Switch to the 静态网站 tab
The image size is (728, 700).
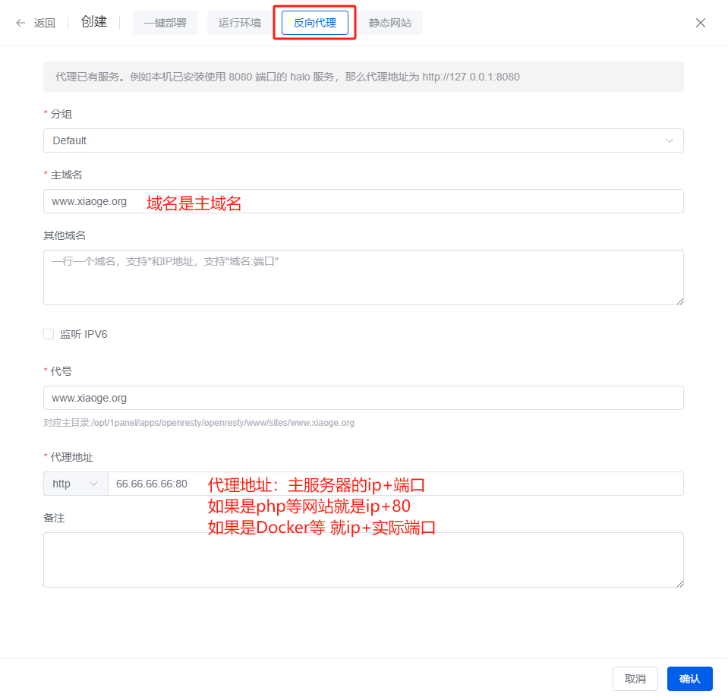[x=390, y=23]
